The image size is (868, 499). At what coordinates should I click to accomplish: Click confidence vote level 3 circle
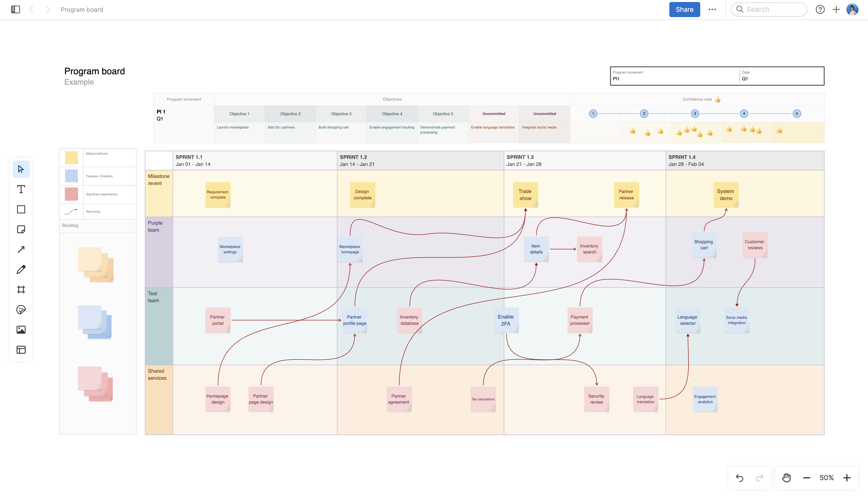[694, 113]
